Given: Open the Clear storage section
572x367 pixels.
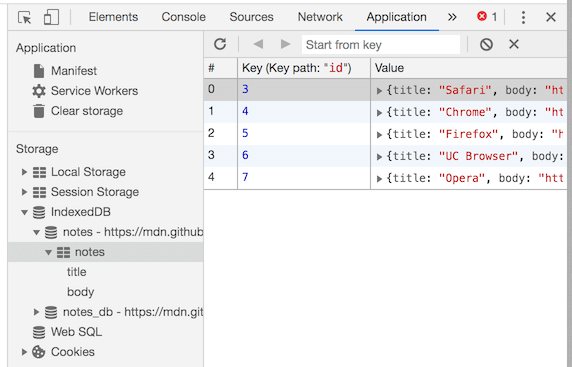Looking at the screenshot, I should coord(86,111).
